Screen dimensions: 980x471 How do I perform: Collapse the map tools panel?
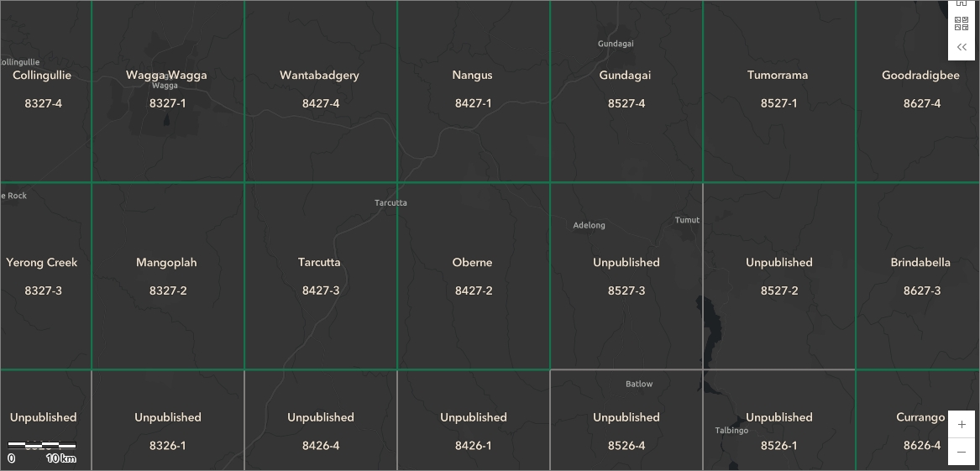[962, 48]
